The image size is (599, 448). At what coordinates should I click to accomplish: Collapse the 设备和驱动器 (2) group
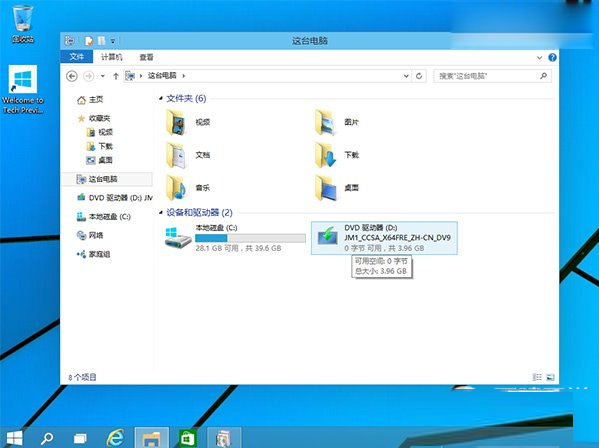(x=161, y=212)
